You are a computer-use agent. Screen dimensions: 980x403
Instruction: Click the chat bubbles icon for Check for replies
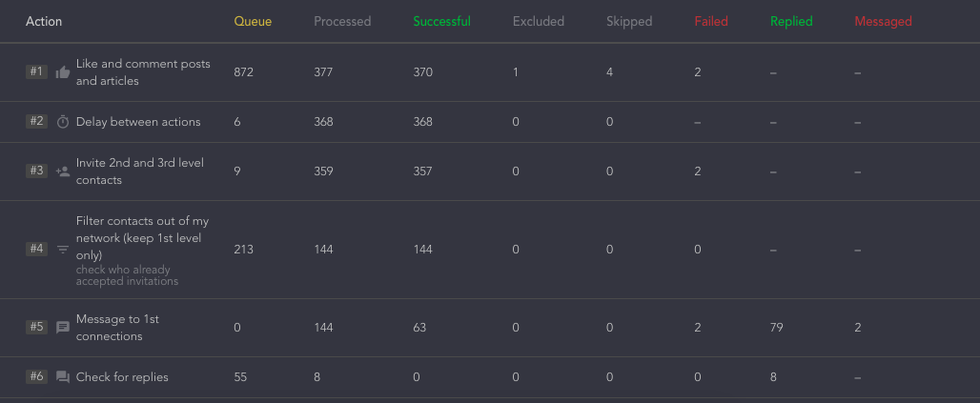click(x=63, y=377)
